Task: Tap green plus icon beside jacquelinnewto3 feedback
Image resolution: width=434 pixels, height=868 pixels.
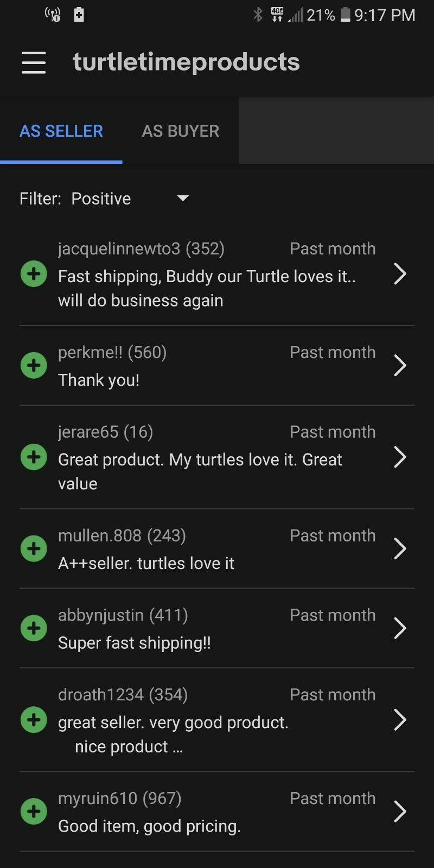Action: click(34, 274)
